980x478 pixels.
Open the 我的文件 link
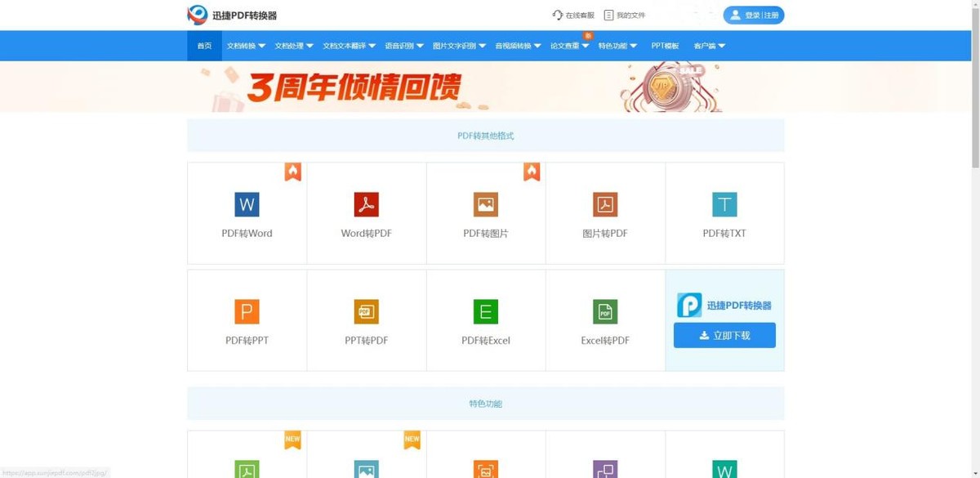coord(625,15)
